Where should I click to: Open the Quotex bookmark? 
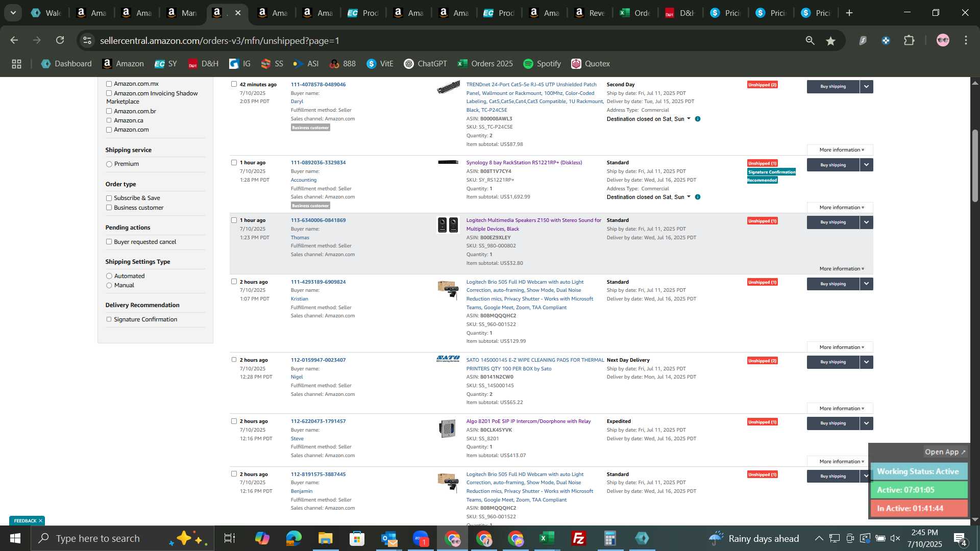pyautogui.click(x=591, y=64)
